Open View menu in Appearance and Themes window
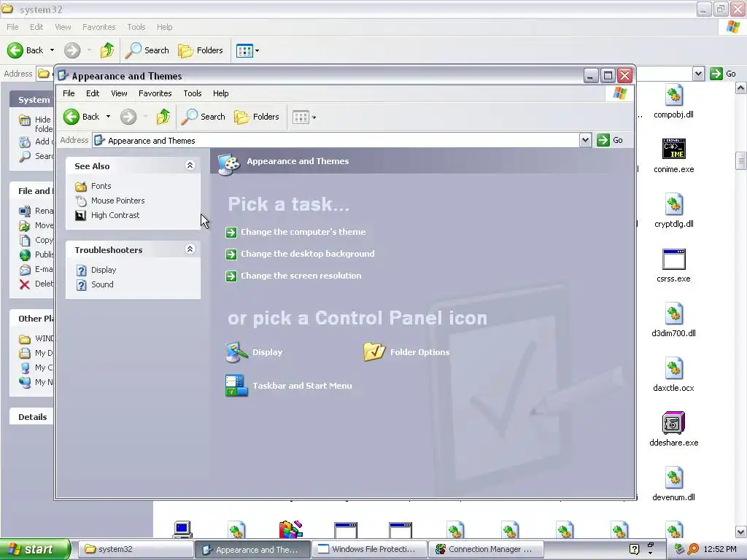 [119, 93]
